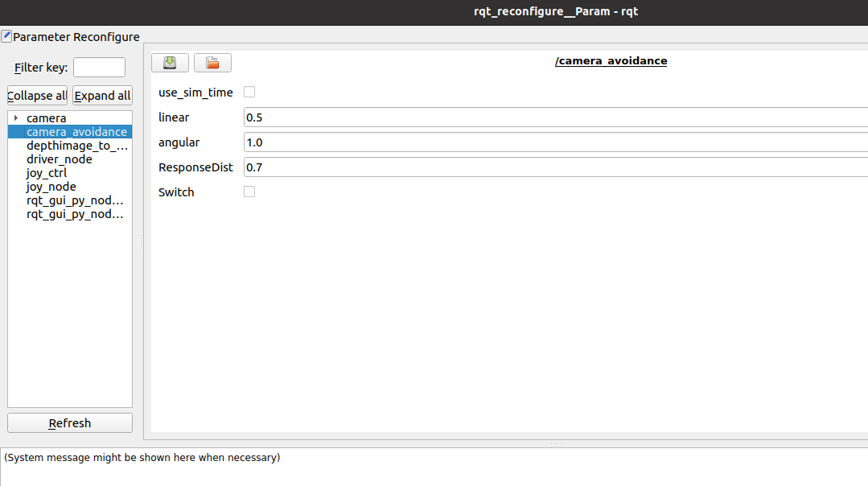This screenshot has height=486, width=868.
Task: Edit the linear value field
Action: click(556, 117)
